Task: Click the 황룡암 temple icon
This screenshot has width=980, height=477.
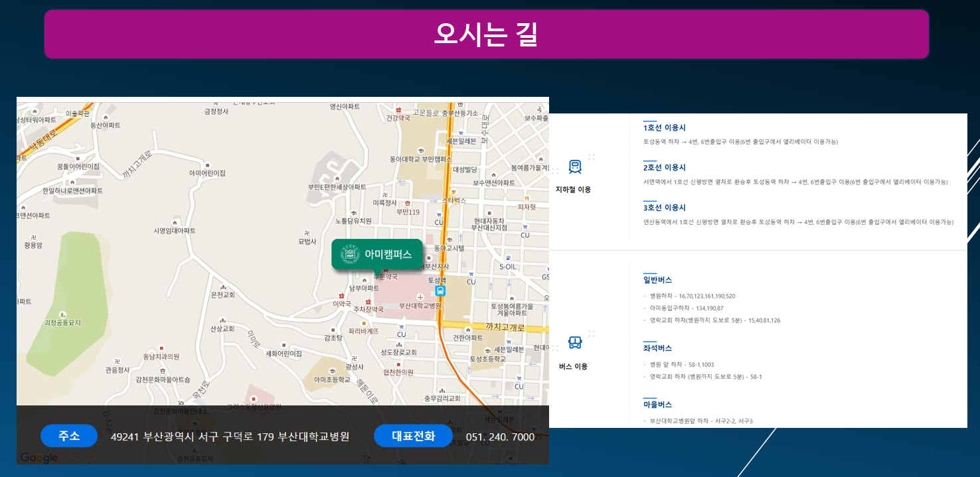Action: (x=33, y=237)
